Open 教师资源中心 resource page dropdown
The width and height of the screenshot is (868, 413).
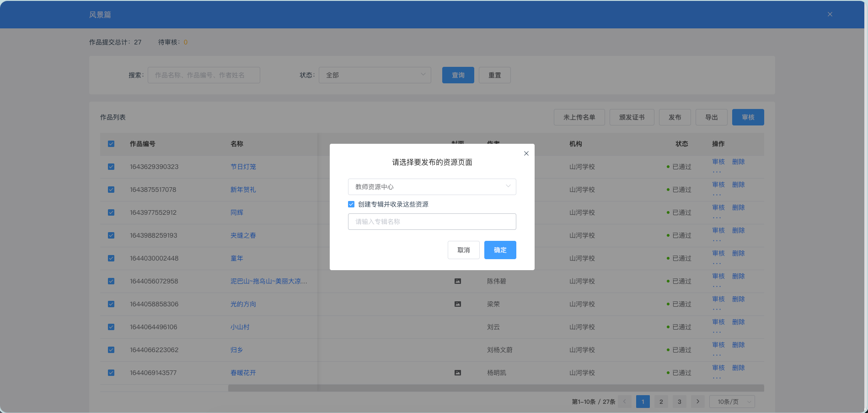(x=432, y=187)
